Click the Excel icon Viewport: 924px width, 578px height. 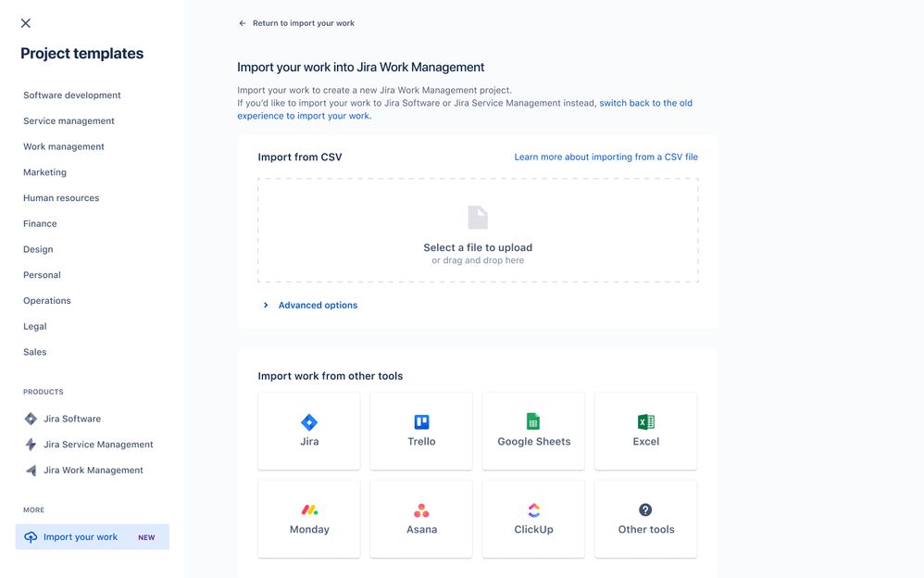[x=646, y=421]
